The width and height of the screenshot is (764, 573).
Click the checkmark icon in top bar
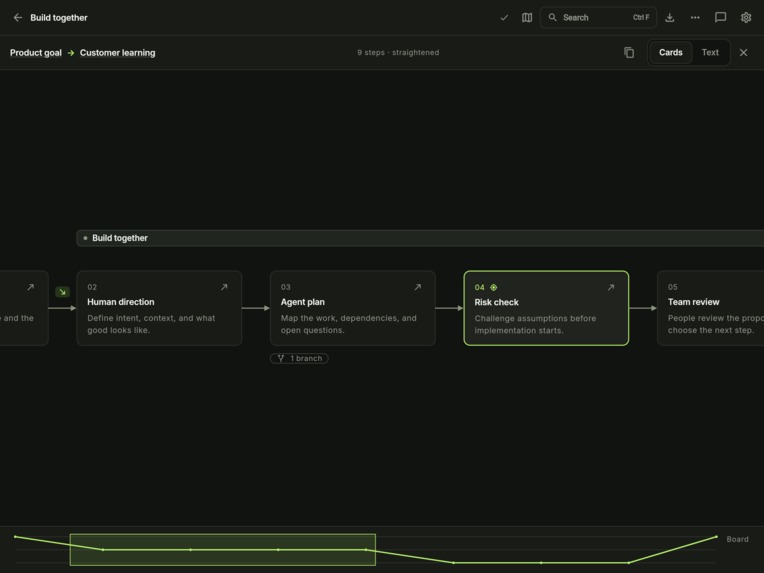pyautogui.click(x=504, y=18)
